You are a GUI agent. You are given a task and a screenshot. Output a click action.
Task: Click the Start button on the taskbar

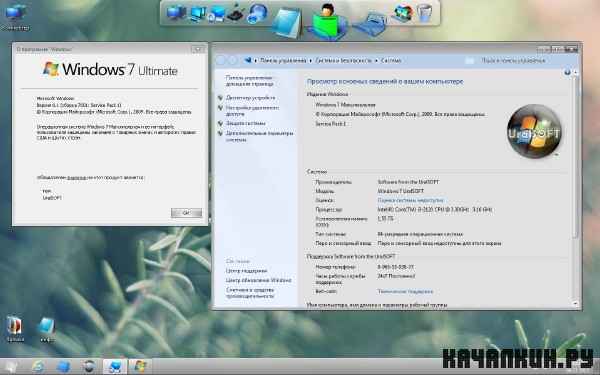click(10, 367)
